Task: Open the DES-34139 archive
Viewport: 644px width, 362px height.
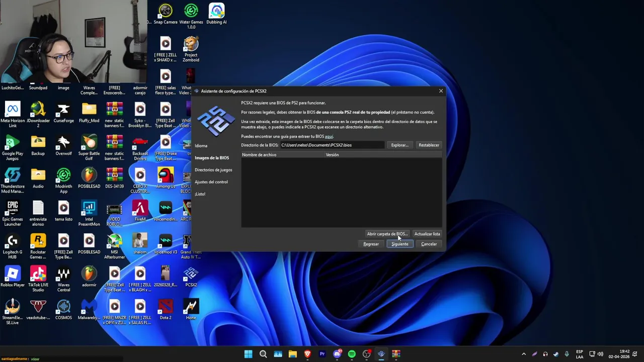Action: pyautogui.click(x=114, y=178)
